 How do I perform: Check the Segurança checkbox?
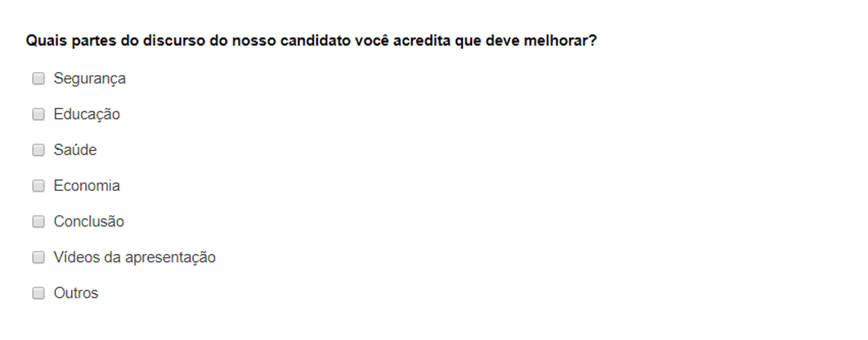[x=39, y=78]
